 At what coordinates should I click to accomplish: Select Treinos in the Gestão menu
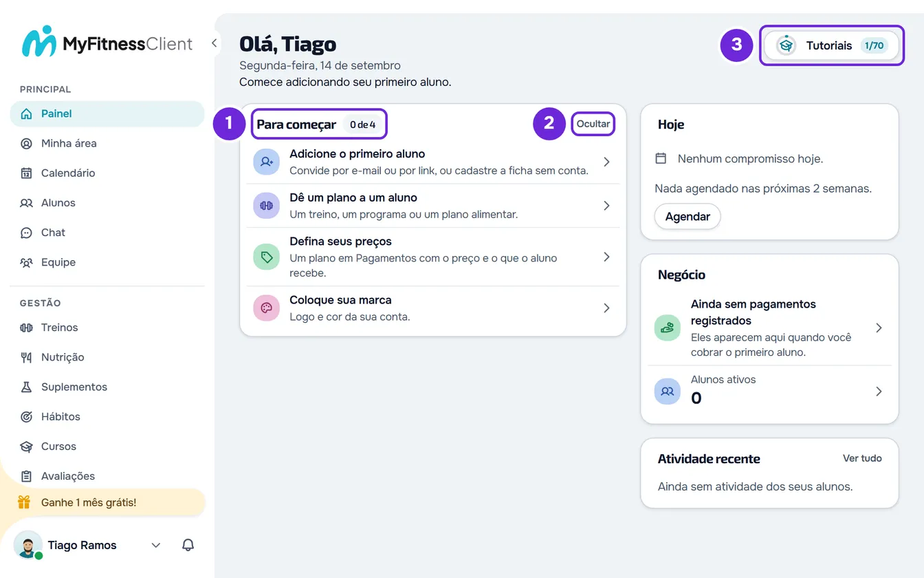click(x=107, y=328)
